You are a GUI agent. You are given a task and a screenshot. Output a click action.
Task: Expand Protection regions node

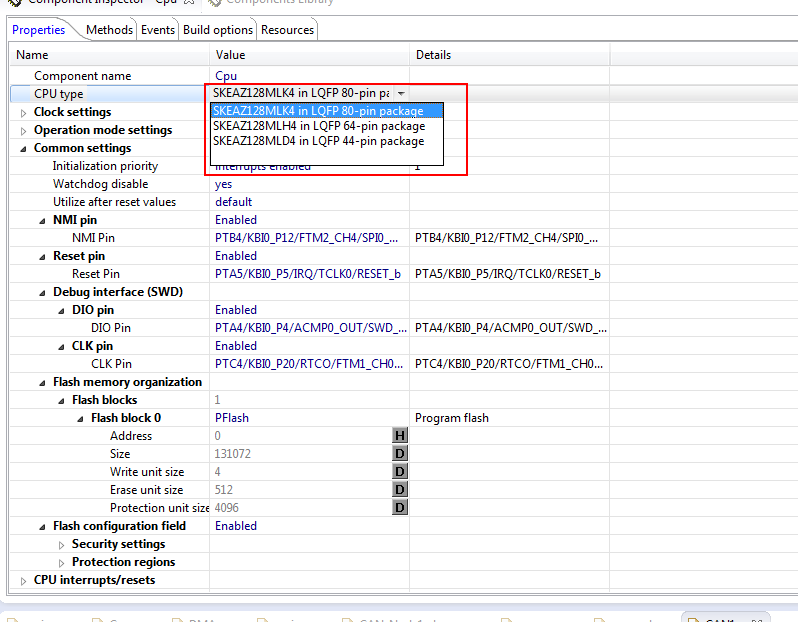coord(62,563)
